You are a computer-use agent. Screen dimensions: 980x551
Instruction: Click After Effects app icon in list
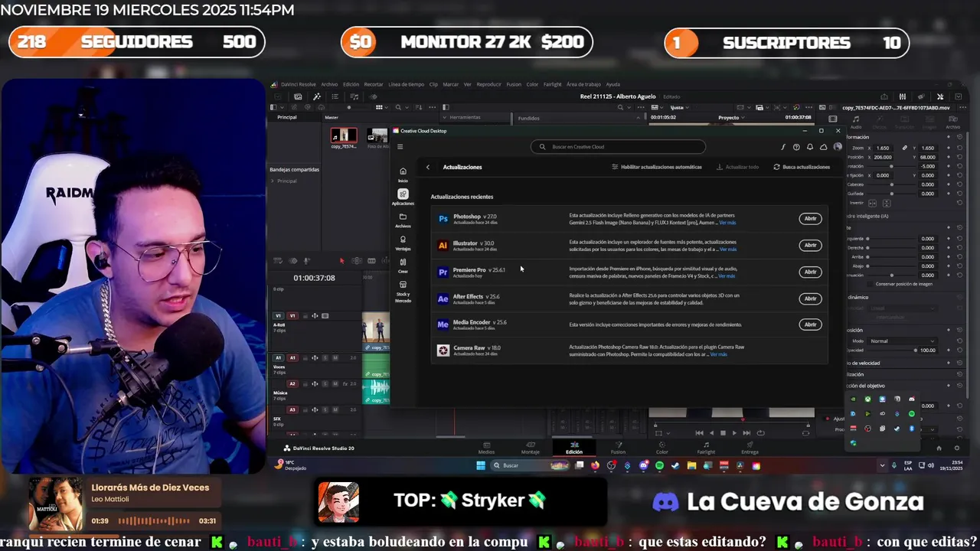coord(443,298)
